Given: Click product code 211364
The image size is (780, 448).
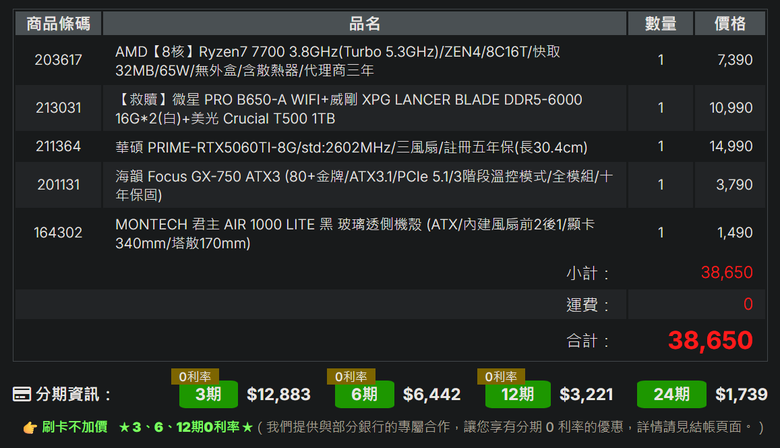Looking at the screenshot, I should pos(58,146).
